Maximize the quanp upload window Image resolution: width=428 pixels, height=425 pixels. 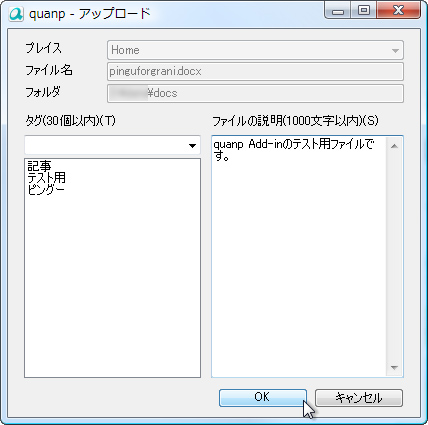(364, 11)
